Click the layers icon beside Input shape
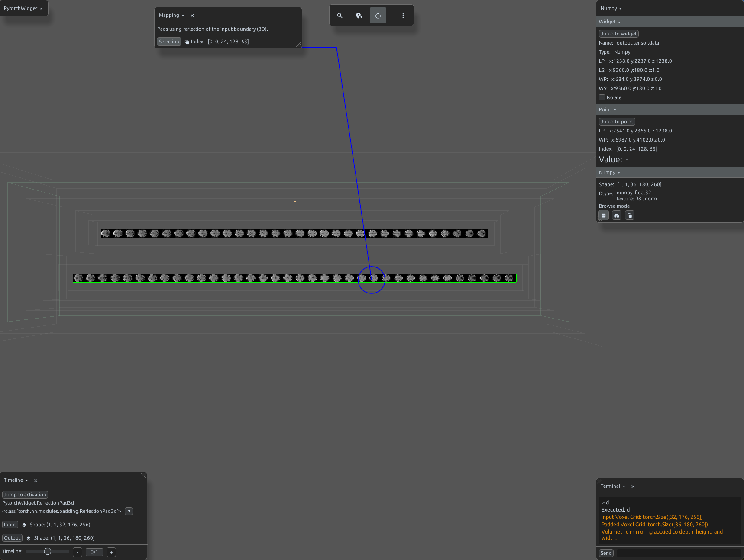 tap(24, 525)
